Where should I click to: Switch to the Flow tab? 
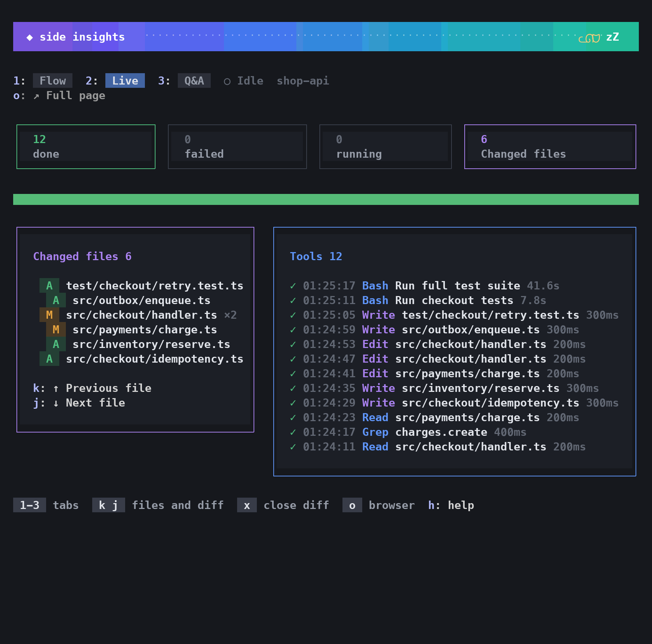(x=53, y=80)
